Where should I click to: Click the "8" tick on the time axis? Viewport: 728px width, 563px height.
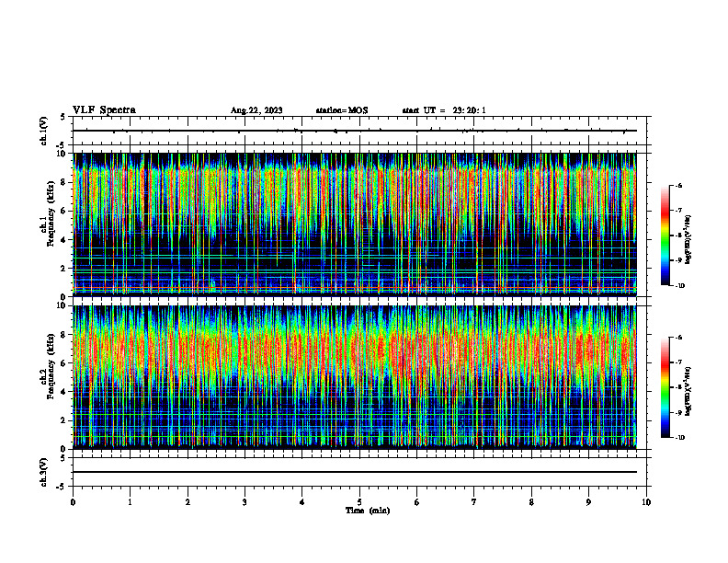click(531, 502)
